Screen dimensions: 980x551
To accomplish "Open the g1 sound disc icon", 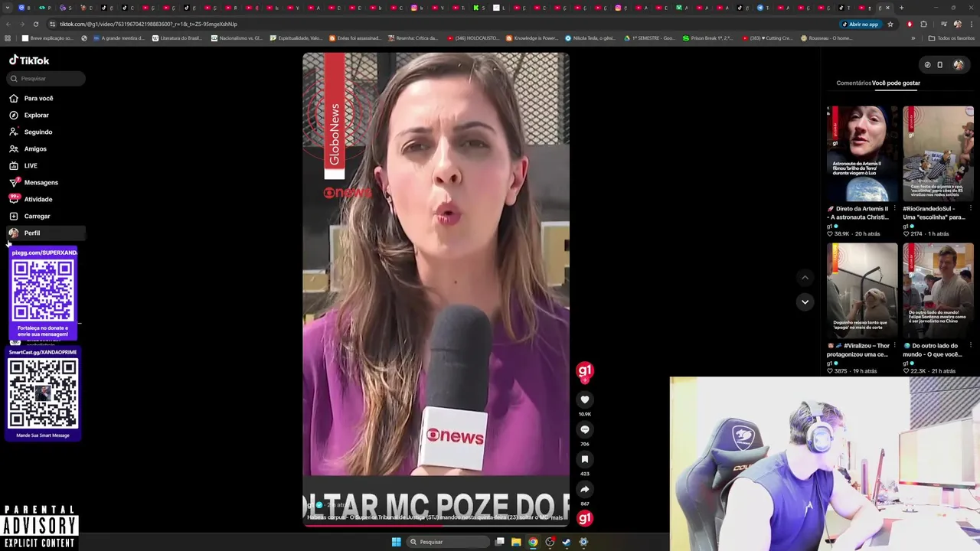I will [584, 518].
